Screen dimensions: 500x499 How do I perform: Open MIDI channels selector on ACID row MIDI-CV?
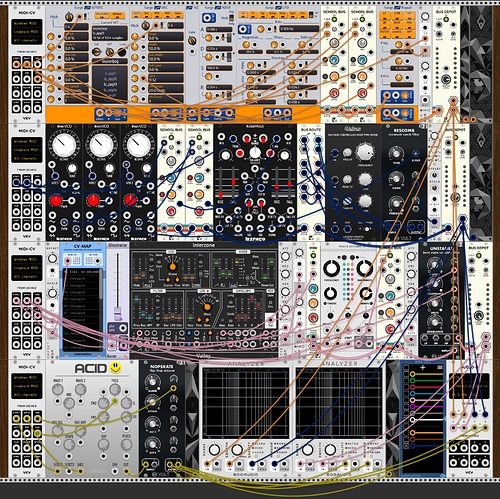pyautogui.click(x=27, y=394)
